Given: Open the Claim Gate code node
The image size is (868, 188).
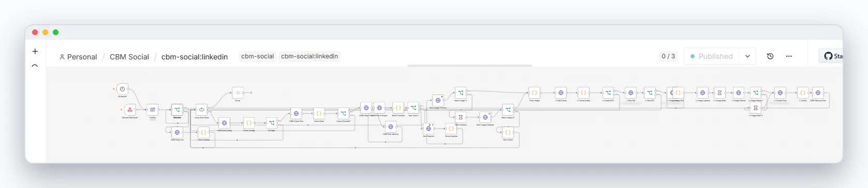Looking at the screenshot, I should tap(319, 113).
